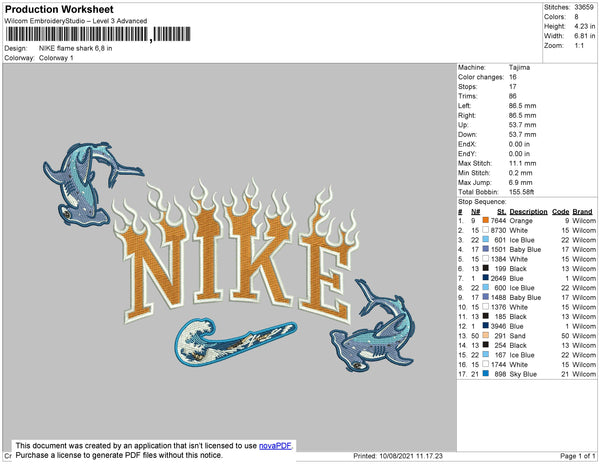
Task: Click the Code column header
Action: click(561, 212)
